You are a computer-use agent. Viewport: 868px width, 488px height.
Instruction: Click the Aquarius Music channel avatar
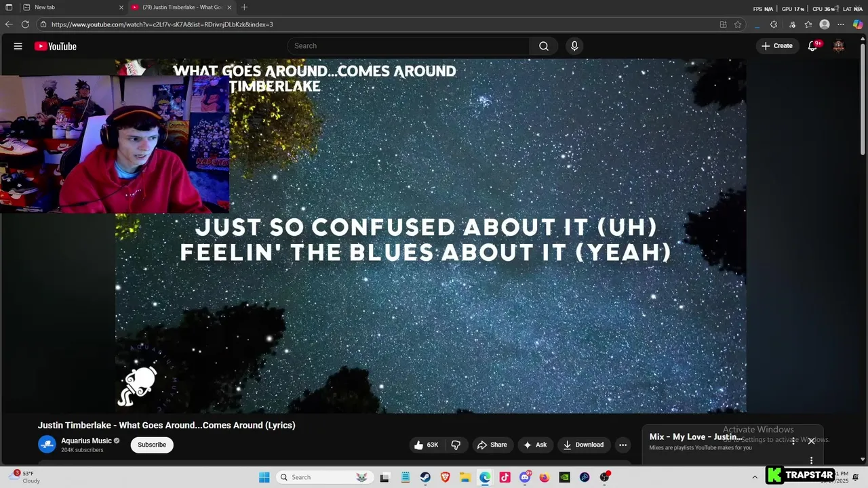click(47, 445)
